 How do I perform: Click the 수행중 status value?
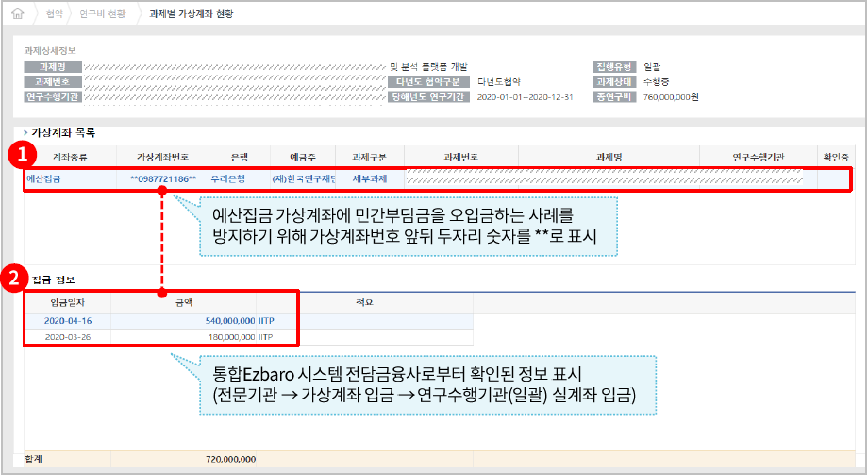(656, 82)
